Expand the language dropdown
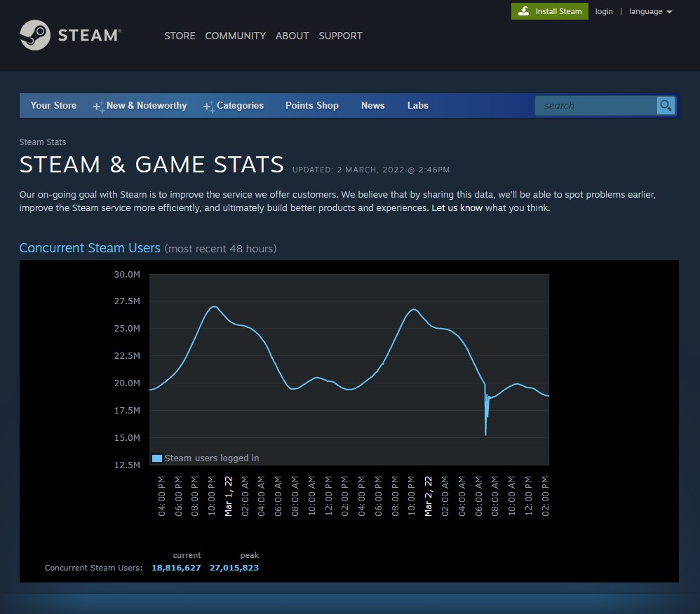The height and width of the screenshot is (614, 700). point(650,11)
